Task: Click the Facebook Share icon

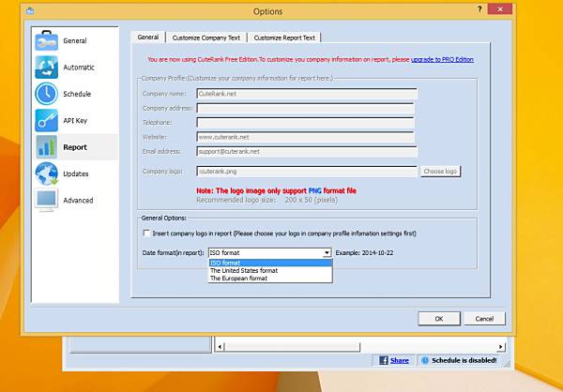Action: pyautogui.click(x=384, y=360)
